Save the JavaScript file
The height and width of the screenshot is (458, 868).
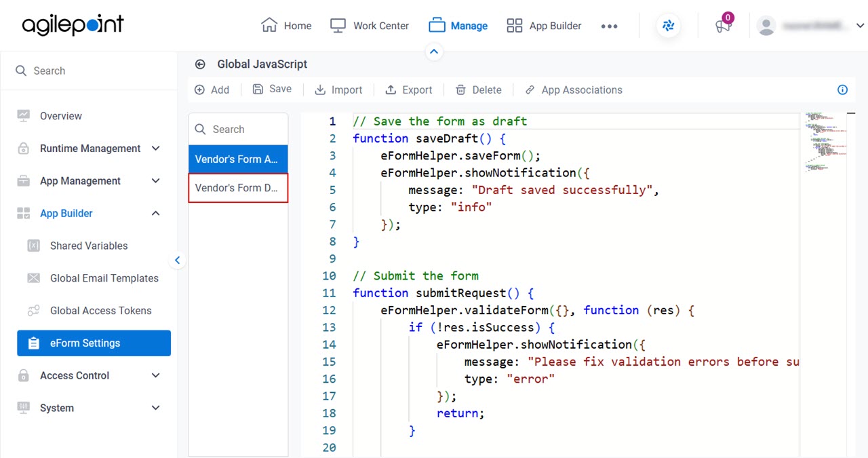click(272, 89)
